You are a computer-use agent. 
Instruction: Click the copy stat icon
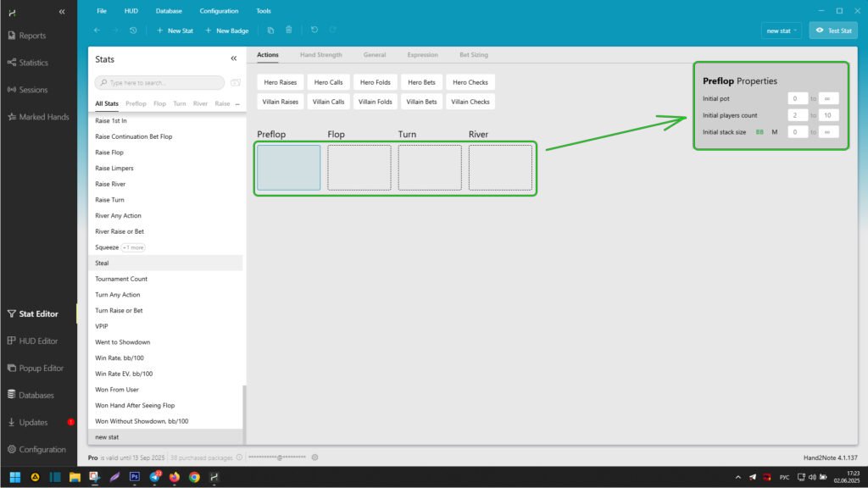[270, 30]
